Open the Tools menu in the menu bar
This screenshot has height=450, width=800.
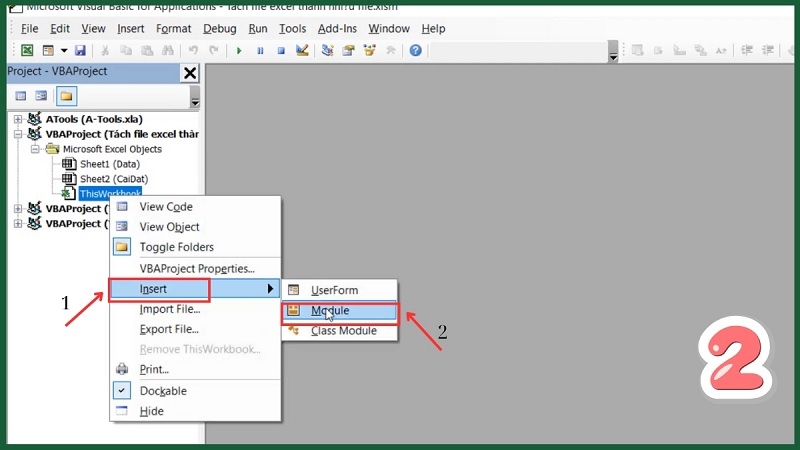coord(292,29)
